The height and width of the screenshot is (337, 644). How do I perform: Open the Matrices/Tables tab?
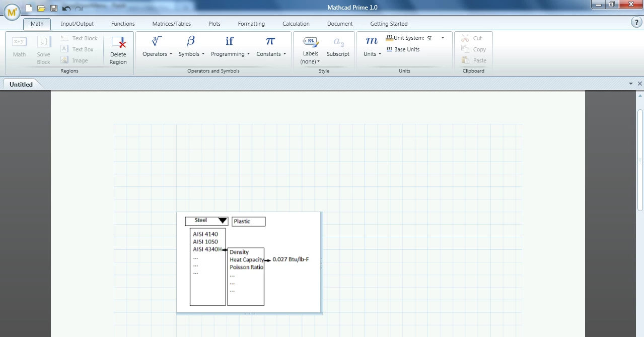click(172, 24)
